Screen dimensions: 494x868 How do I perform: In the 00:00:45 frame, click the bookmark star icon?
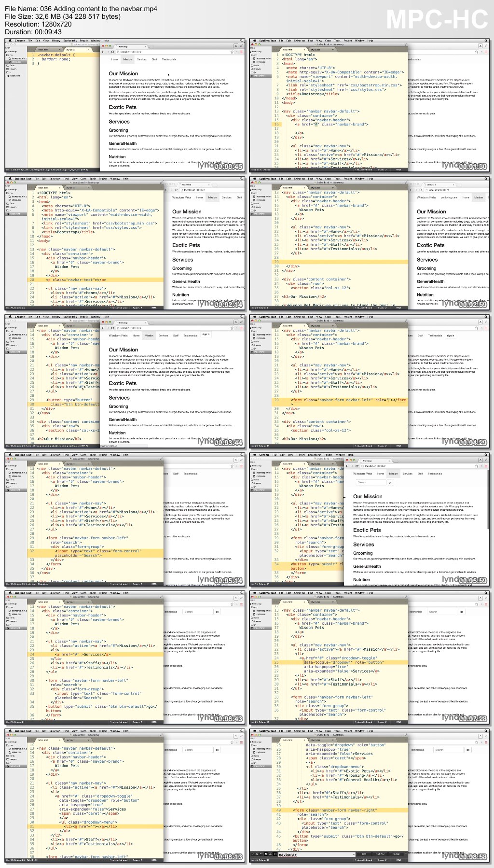232,52
